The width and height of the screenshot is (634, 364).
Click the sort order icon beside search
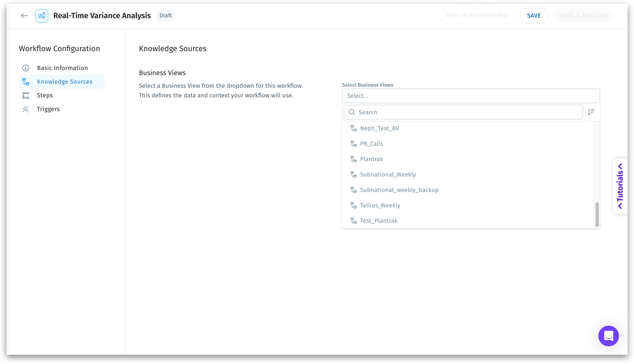(x=591, y=112)
